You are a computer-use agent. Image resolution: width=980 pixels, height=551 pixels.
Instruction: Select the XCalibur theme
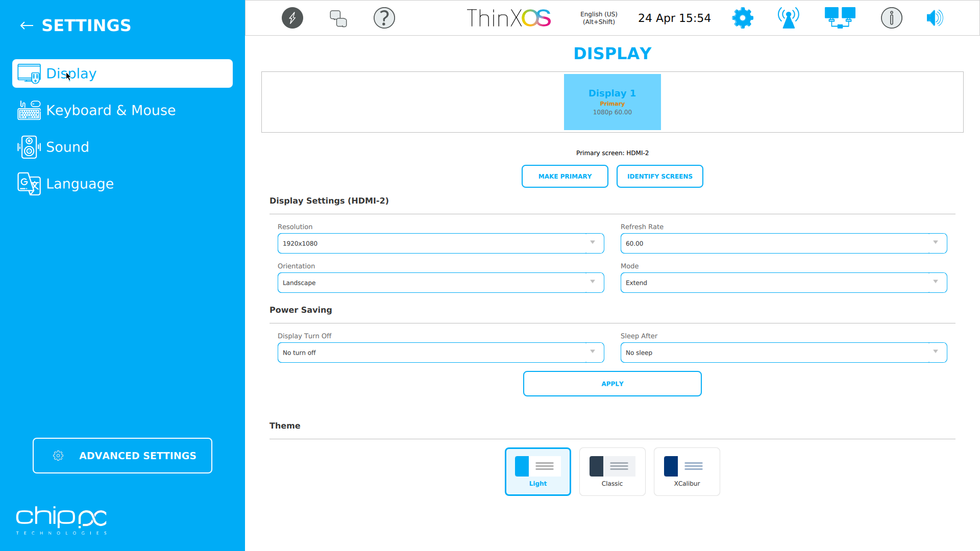(x=687, y=471)
